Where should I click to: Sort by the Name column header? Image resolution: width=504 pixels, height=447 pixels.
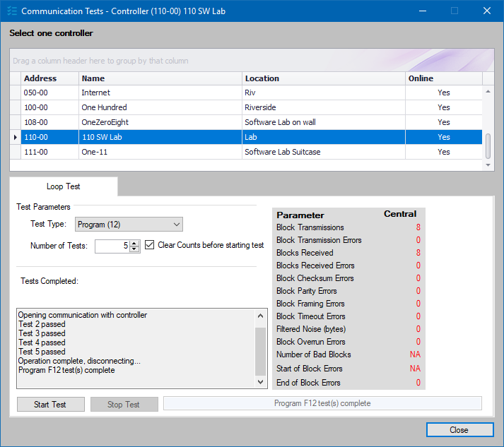160,78
